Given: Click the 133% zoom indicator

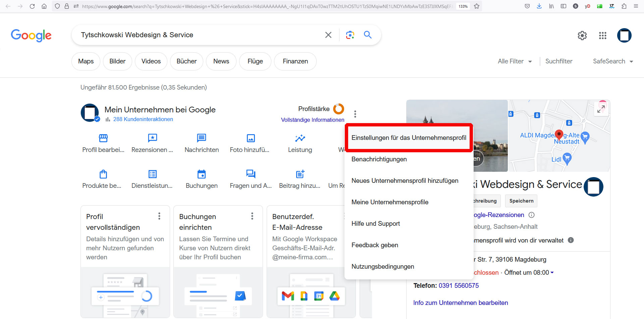Looking at the screenshot, I should (x=463, y=6).
